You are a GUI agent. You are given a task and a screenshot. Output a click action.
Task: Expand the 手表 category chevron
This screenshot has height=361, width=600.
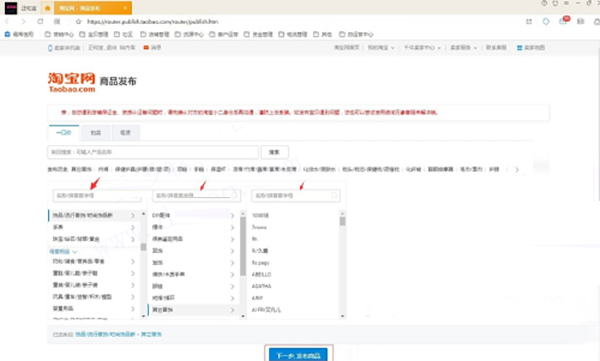(133, 227)
